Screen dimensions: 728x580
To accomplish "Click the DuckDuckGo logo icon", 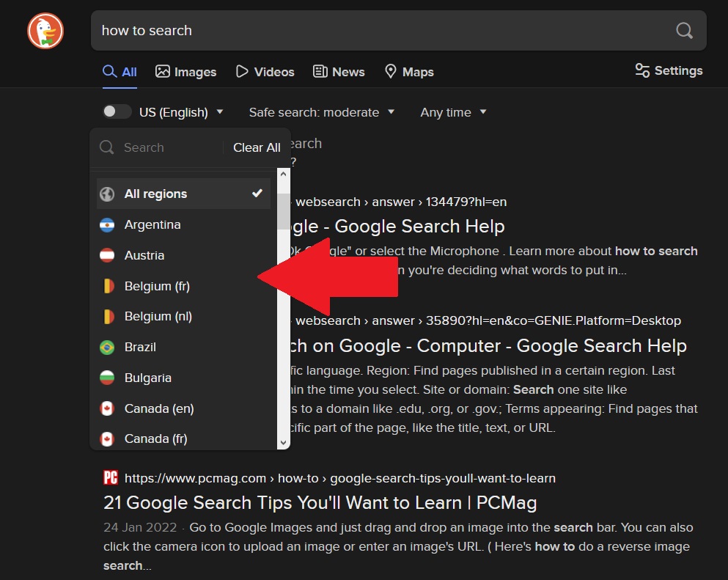I will pos(45,31).
